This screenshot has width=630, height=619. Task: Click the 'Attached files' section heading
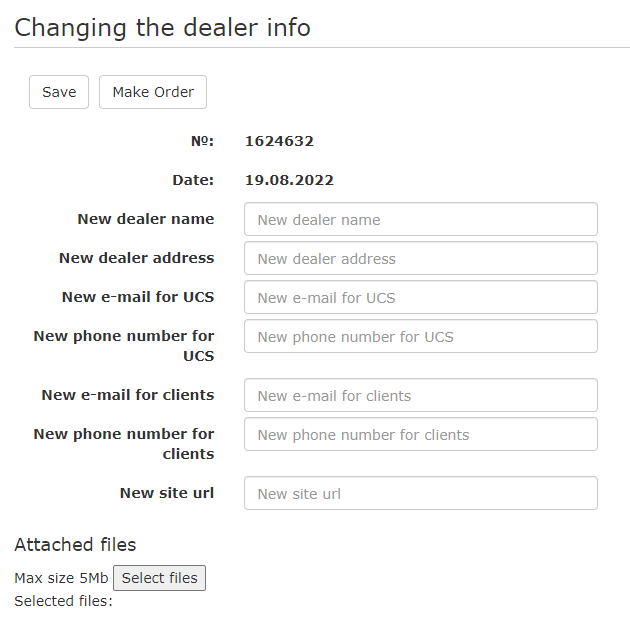click(x=75, y=545)
